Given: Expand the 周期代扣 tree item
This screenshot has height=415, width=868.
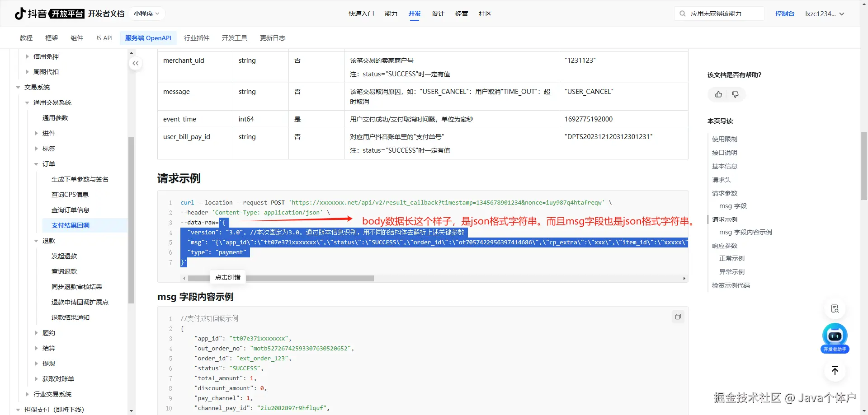Looking at the screenshot, I should [x=27, y=72].
